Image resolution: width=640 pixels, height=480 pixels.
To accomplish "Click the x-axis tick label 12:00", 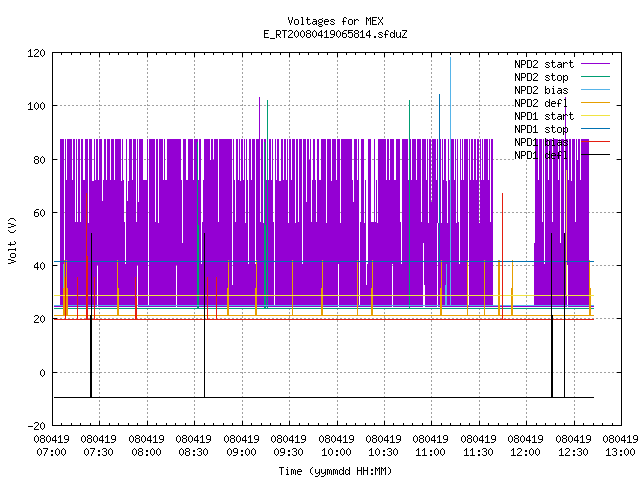I will coord(525,452).
